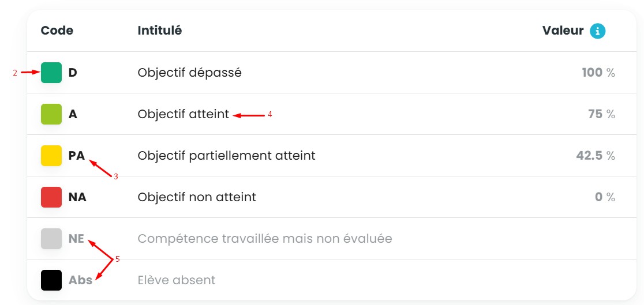Click the NE code label
This screenshot has height=305, width=644.
tap(76, 239)
